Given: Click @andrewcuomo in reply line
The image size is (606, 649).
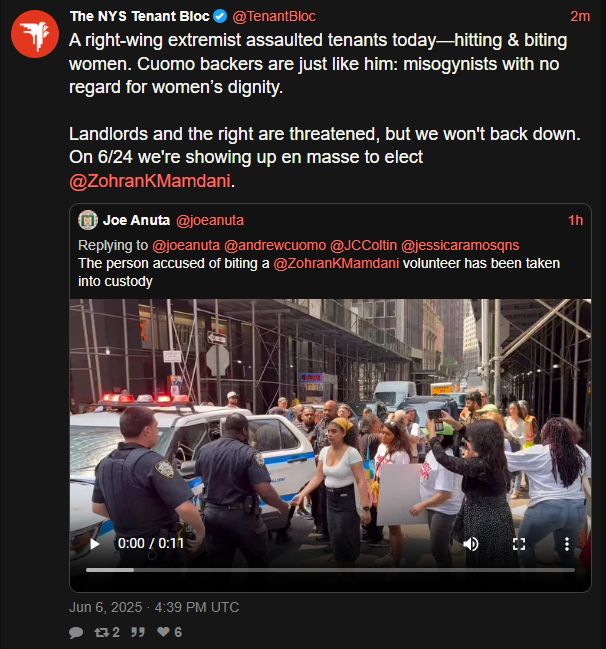Looking at the screenshot, I should coord(275,245).
